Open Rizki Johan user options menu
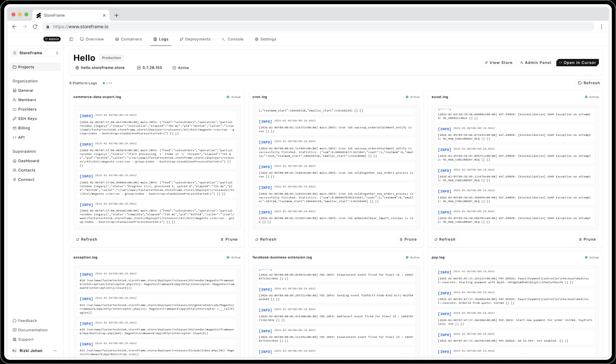This screenshot has width=616, height=364. tap(55, 351)
